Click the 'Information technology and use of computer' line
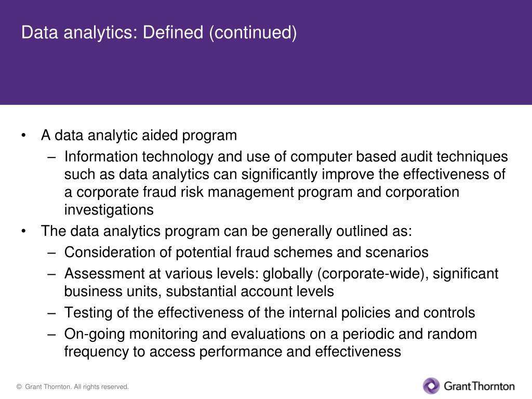The height and width of the screenshot is (399, 532). point(286,157)
